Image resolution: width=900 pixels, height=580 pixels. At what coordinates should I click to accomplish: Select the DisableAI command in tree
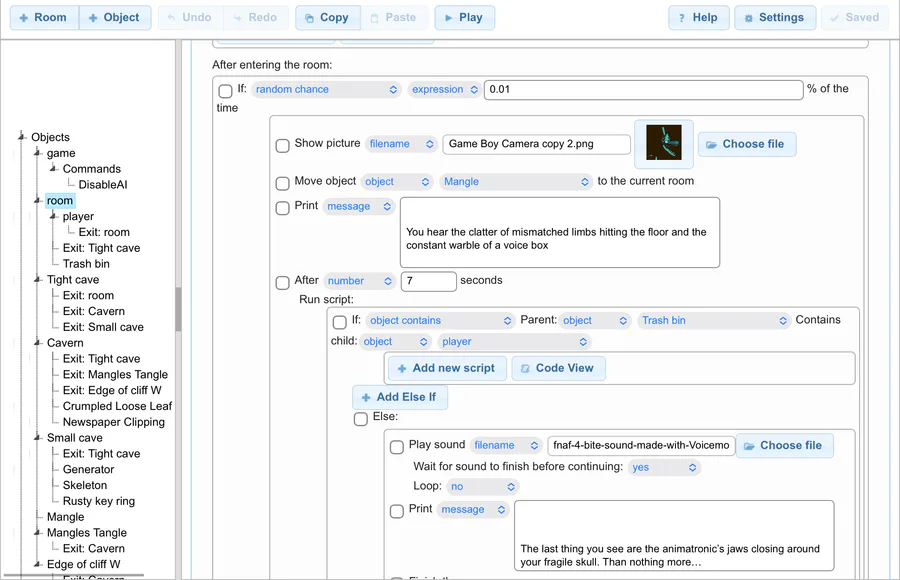pyautogui.click(x=103, y=184)
